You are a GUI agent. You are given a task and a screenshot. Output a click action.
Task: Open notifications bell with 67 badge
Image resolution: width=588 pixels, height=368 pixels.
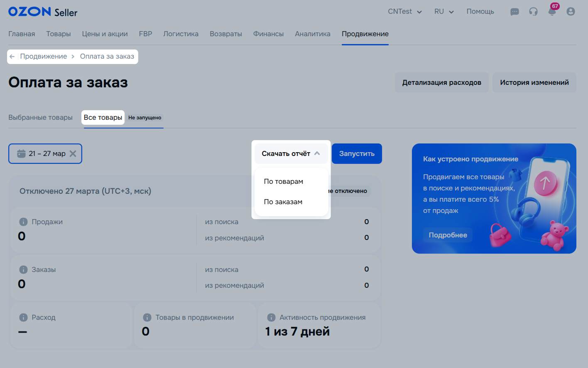[x=552, y=12]
